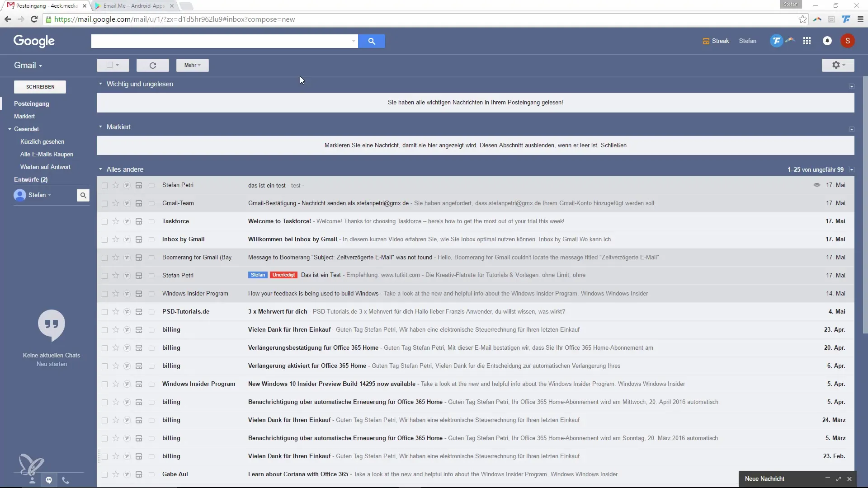Open the phone calls icon at bottom left
Screen dimensions: 868x488
66,480
